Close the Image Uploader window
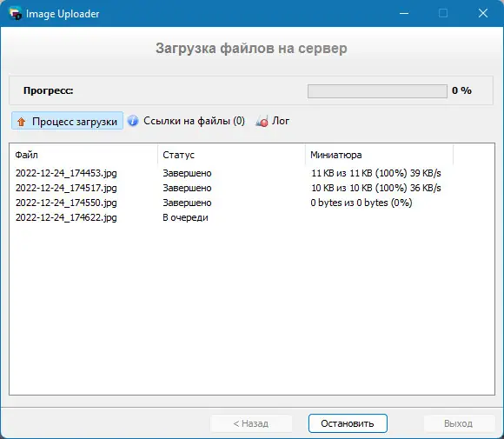This screenshot has height=439, width=504. (483, 13)
